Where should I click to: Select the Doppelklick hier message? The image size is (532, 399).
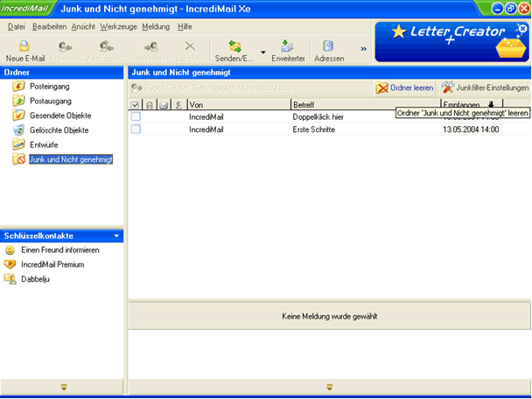tap(318, 117)
